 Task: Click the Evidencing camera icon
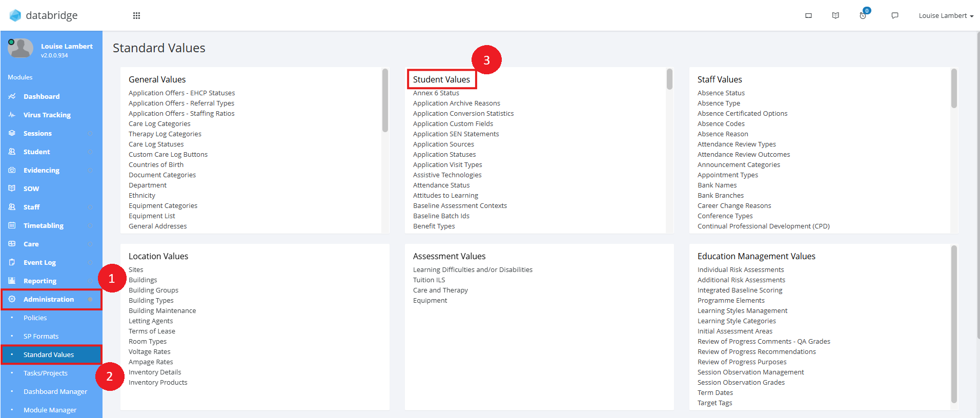point(12,170)
